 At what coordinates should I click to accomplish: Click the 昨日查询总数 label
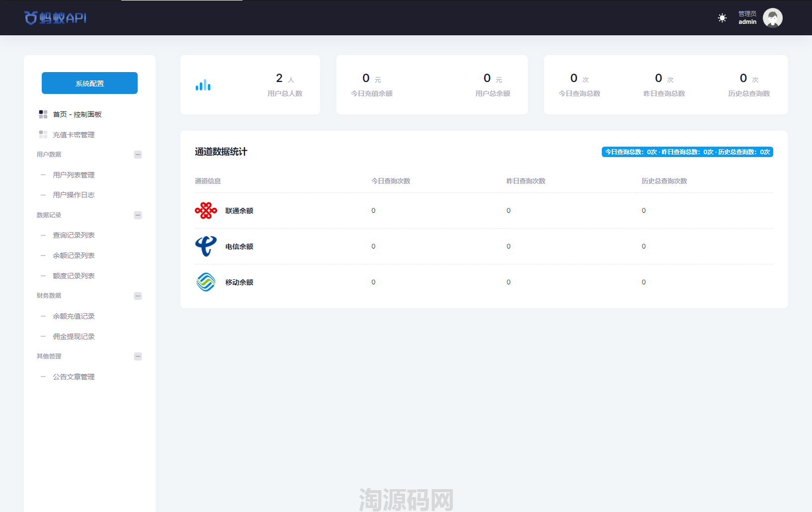click(664, 93)
